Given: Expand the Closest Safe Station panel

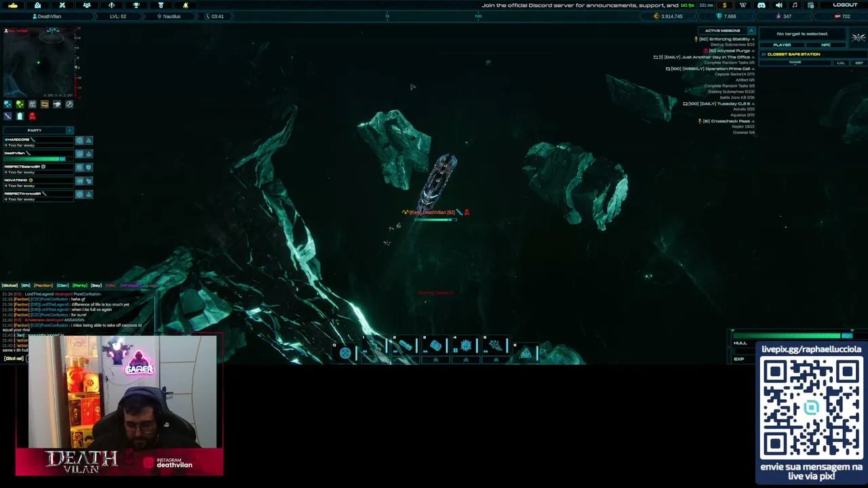Looking at the screenshot, I should 764,54.
